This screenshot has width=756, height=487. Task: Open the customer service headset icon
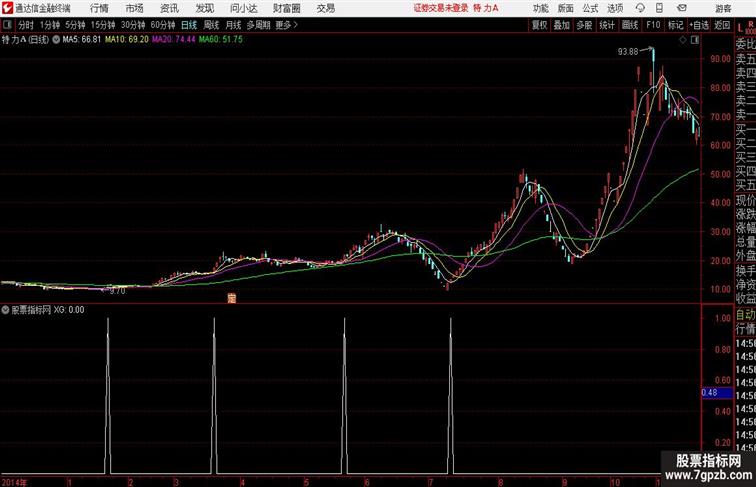640,8
